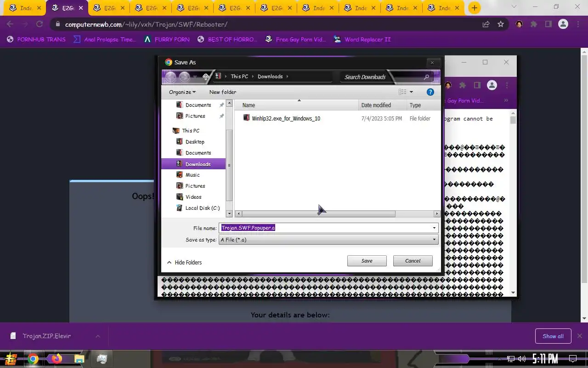
Task: Open a new tab with the plus button
Action: pos(475,8)
